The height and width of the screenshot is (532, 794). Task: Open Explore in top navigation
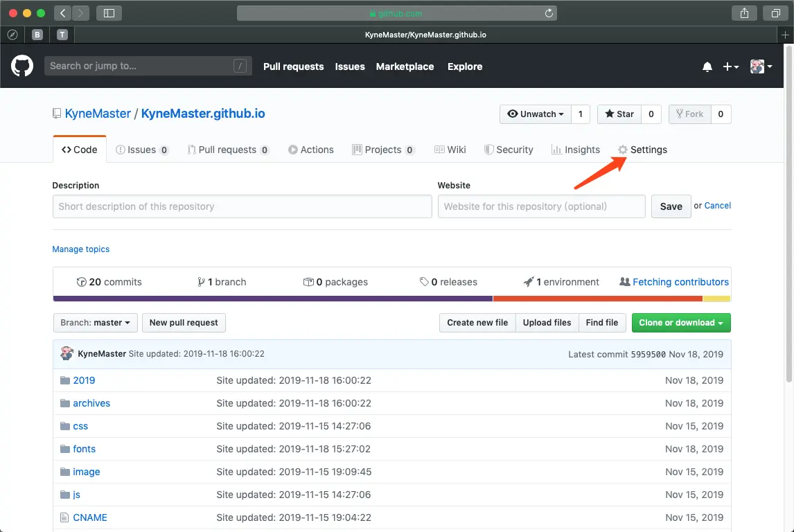click(x=465, y=66)
